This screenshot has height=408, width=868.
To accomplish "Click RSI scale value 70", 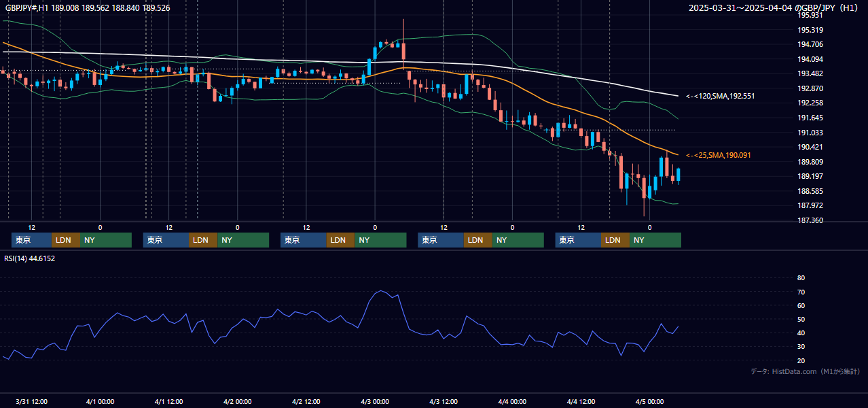I will [801, 292].
